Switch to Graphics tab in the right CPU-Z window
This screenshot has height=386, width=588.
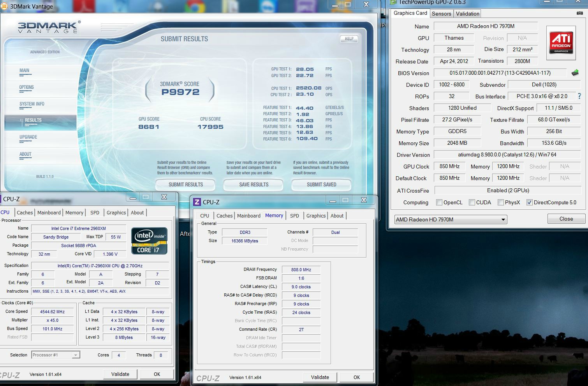(x=316, y=216)
